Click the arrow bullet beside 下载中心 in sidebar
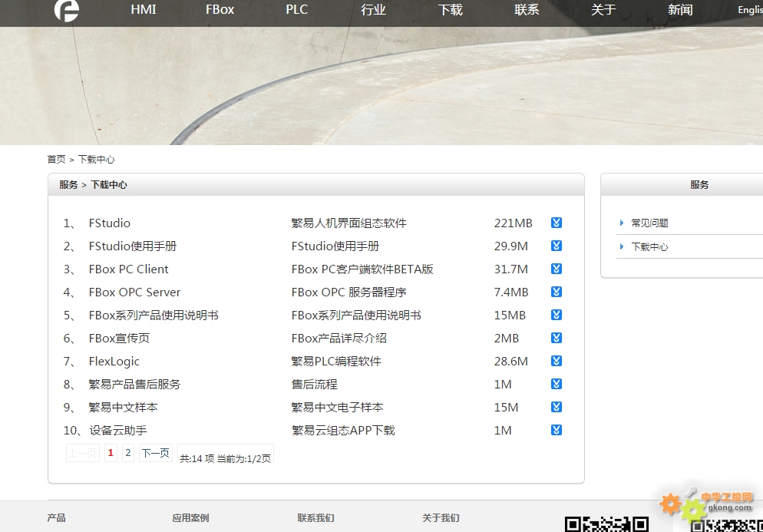Viewport: 763px width, 532px height. coord(622,246)
